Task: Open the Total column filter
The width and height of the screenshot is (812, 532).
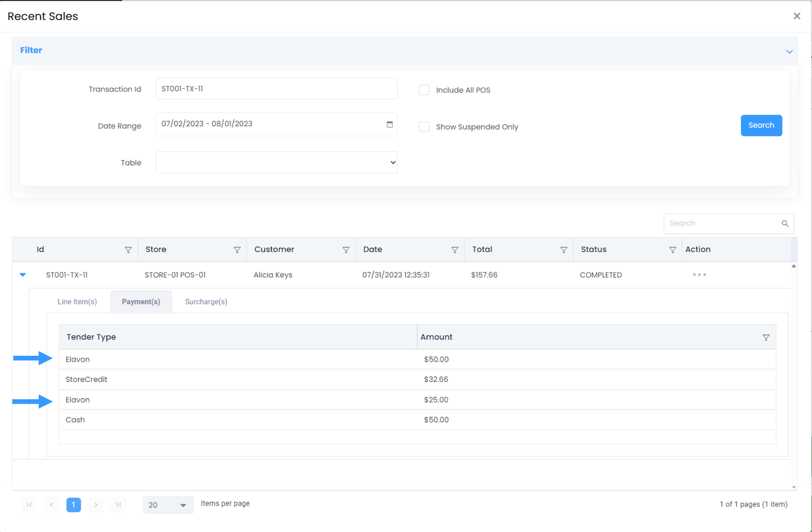Action: (x=563, y=250)
